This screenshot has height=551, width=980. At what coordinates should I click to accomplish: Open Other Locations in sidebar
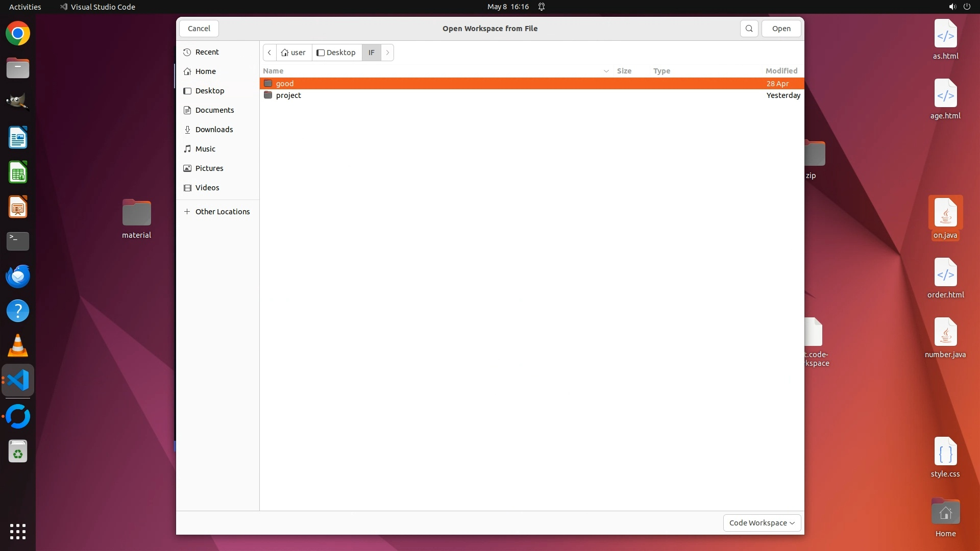click(222, 212)
